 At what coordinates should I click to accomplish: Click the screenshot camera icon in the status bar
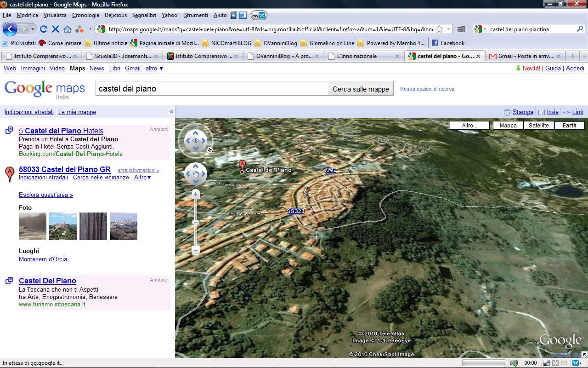(x=514, y=363)
